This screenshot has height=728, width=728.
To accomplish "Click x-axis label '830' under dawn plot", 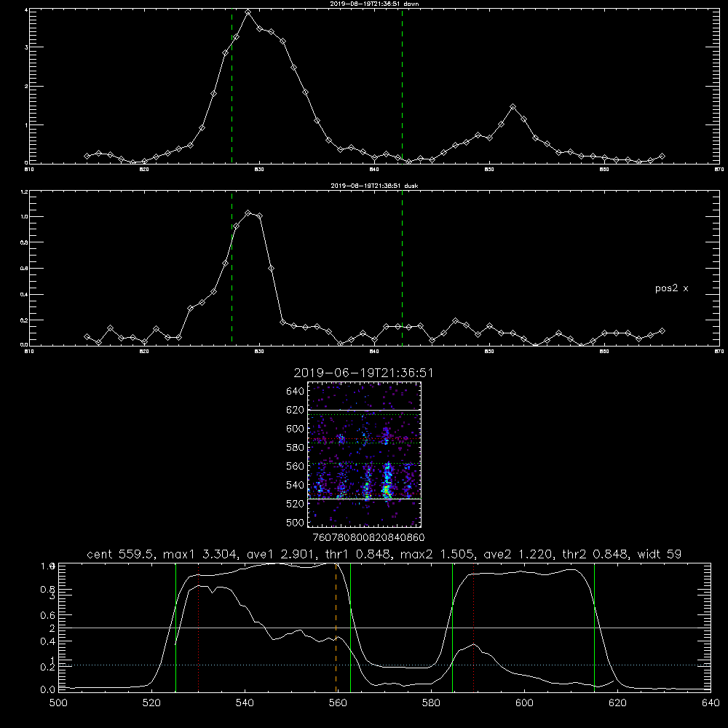I will tap(259, 170).
